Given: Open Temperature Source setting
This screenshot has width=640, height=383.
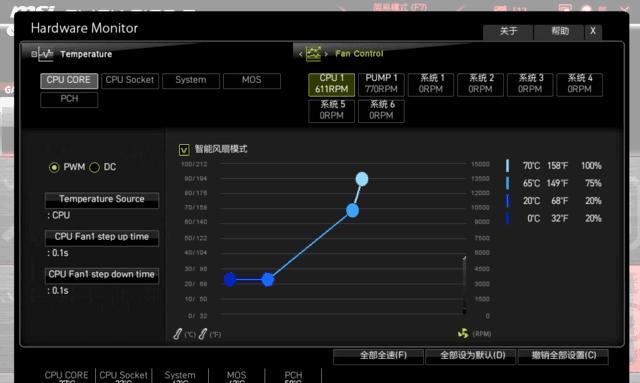Looking at the screenshot, I should click(102, 200).
